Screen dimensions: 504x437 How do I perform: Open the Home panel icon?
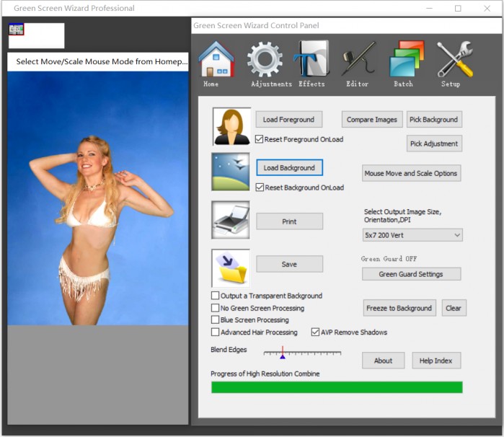216,59
